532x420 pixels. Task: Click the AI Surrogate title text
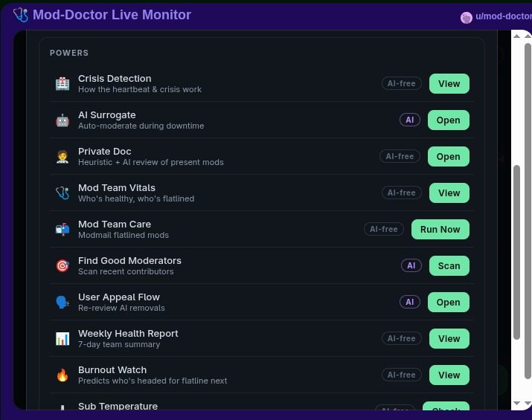click(x=107, y=115)
